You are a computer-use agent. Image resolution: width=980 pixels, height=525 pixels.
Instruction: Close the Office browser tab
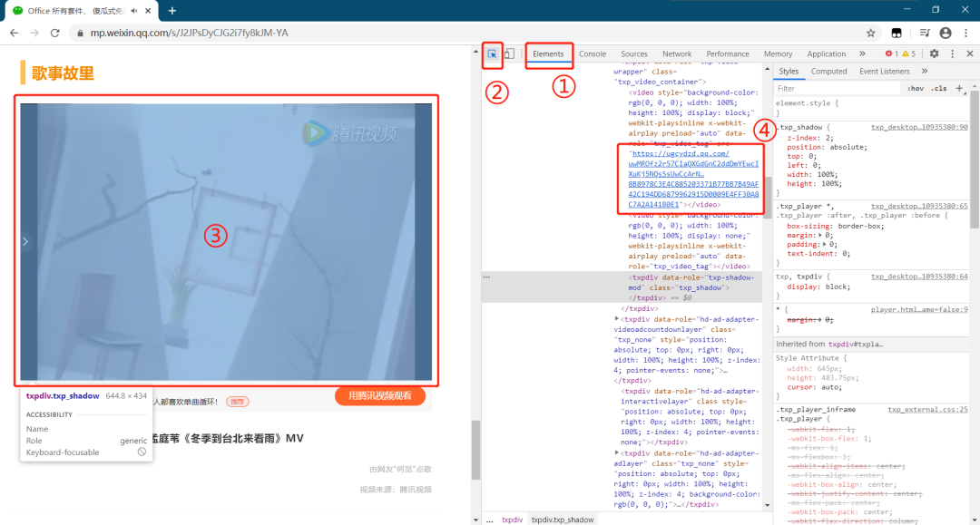(x=148, y=11)
